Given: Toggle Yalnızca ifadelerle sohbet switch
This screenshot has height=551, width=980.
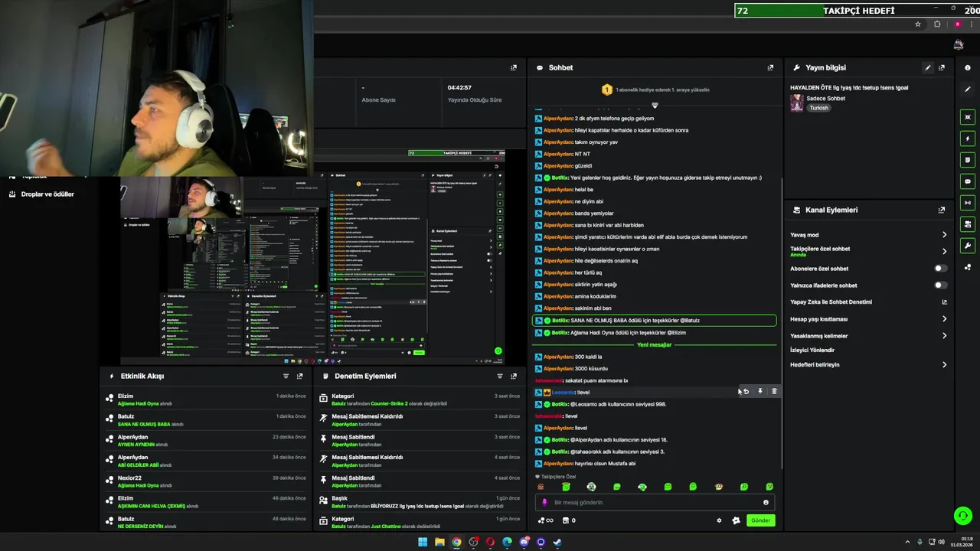Looking at the screenshot, I should (940, 285).
